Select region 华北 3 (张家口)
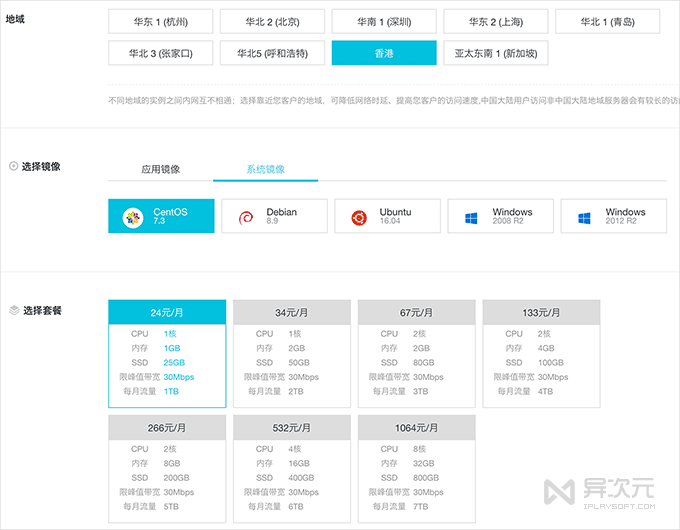This screenshot has width=680, height=530. point(160,53)
